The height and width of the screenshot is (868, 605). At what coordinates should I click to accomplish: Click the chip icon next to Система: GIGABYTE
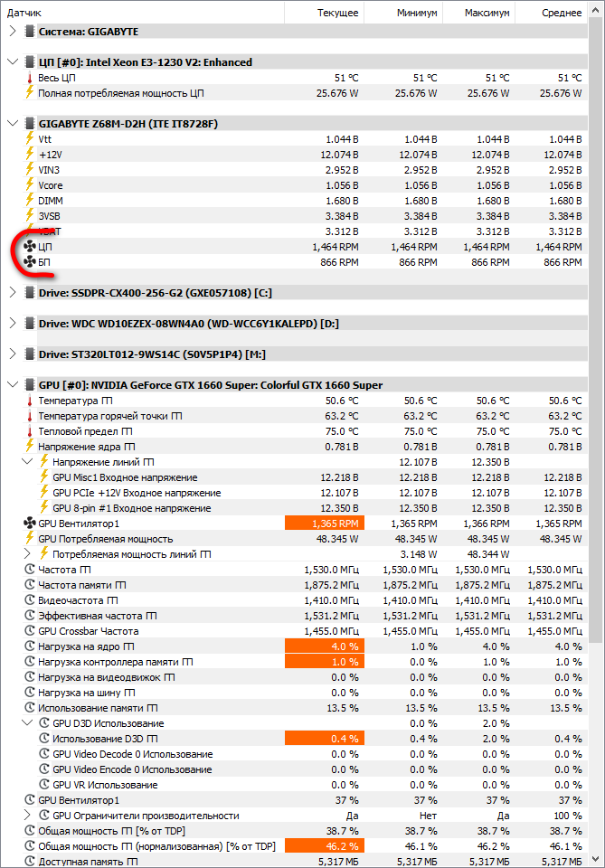tap(30, 31)
